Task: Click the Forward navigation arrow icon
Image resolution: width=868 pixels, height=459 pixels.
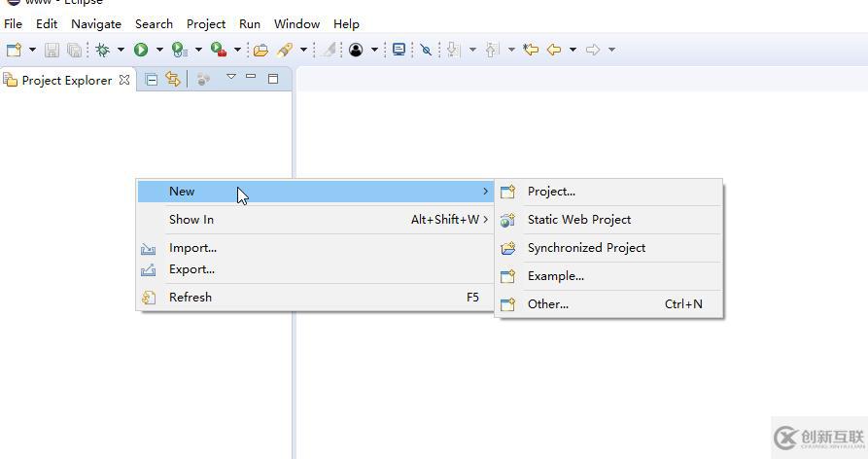Action: click(x=593, y=50)
